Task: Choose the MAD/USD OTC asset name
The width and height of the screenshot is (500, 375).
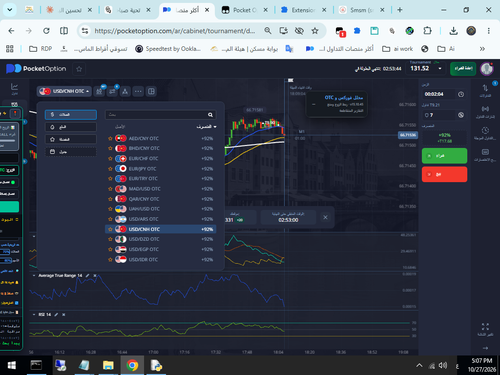Action: pos(145,189)
